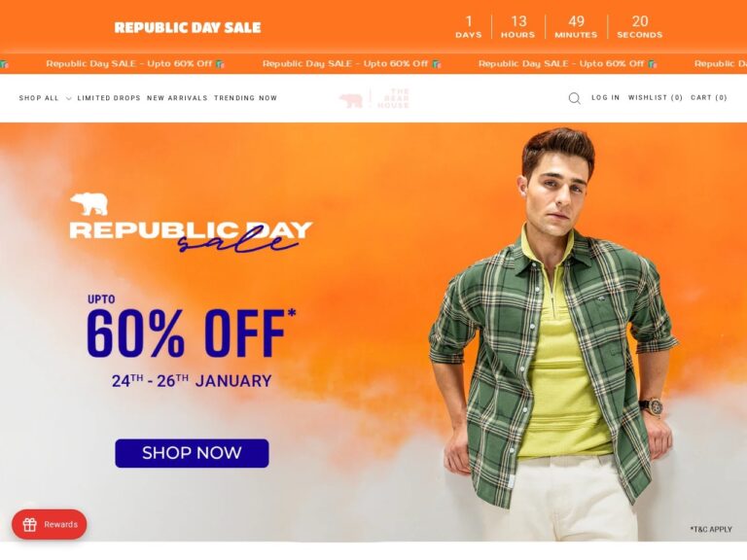Click the white bear logo on banner

(x=89, y=204)
